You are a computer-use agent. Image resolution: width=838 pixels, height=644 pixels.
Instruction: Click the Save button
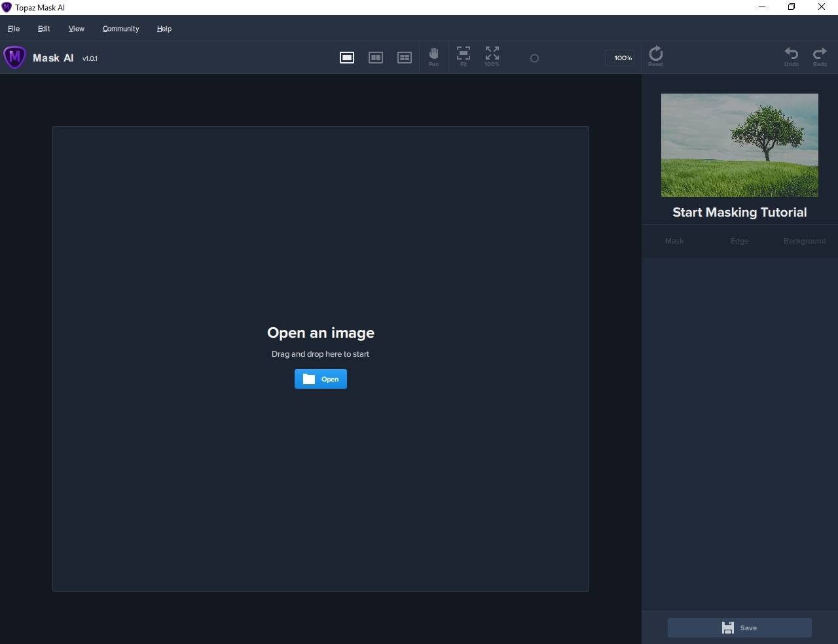[x=740, y=628]
